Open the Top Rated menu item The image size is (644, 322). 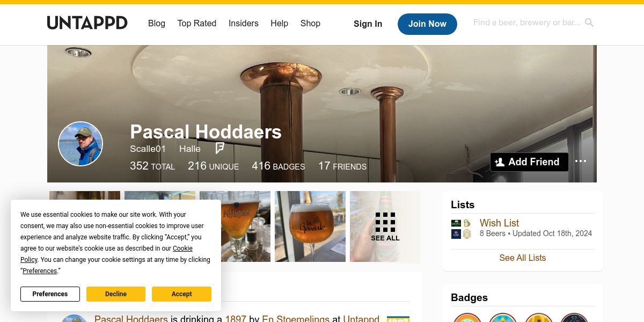click(197, 23)
